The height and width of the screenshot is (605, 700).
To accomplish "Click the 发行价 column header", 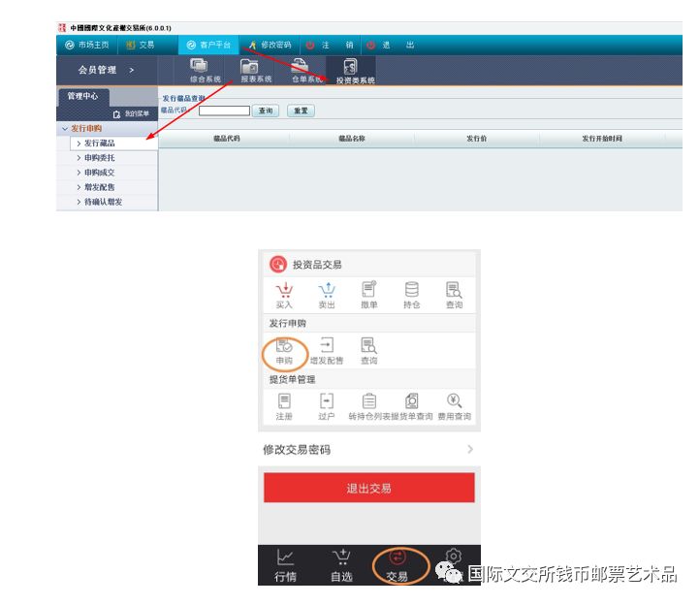I will (x=476, y=139).
